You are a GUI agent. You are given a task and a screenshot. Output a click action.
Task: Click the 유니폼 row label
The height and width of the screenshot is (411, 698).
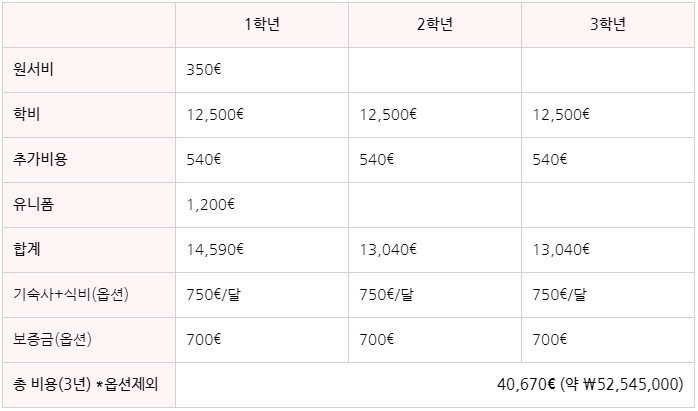[x=33, y=205]
